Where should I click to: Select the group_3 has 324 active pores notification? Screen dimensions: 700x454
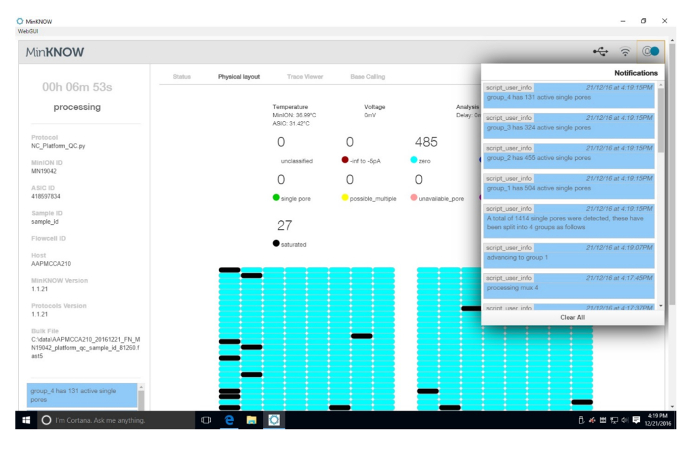[569, 125]
